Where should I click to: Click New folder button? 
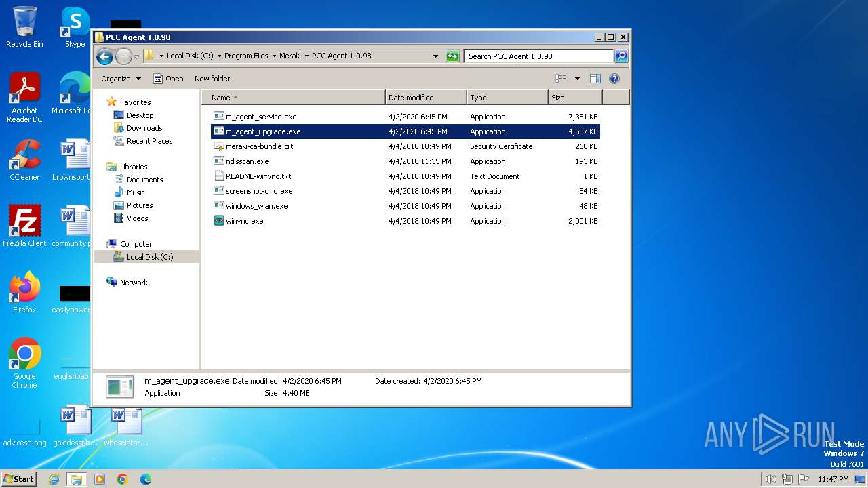[x=212, y=79]
